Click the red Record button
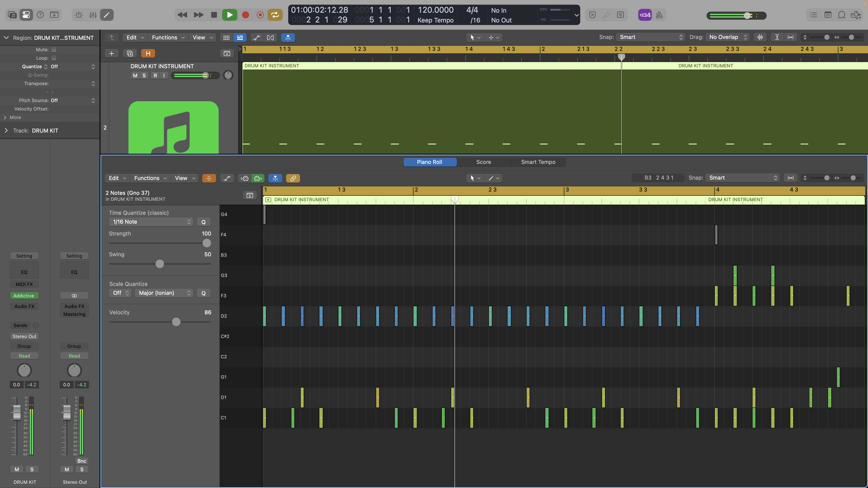868x488 pixels. click(x=245, y=15)
